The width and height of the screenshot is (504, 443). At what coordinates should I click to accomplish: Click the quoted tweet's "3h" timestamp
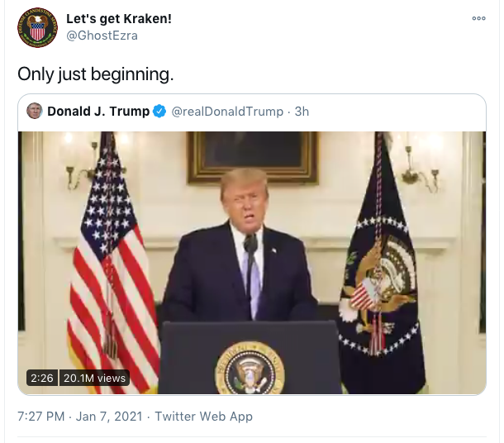click(x=302, y=112)
